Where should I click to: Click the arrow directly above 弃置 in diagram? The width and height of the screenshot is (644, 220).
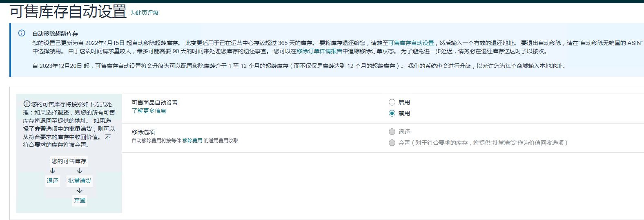(80, 191)
